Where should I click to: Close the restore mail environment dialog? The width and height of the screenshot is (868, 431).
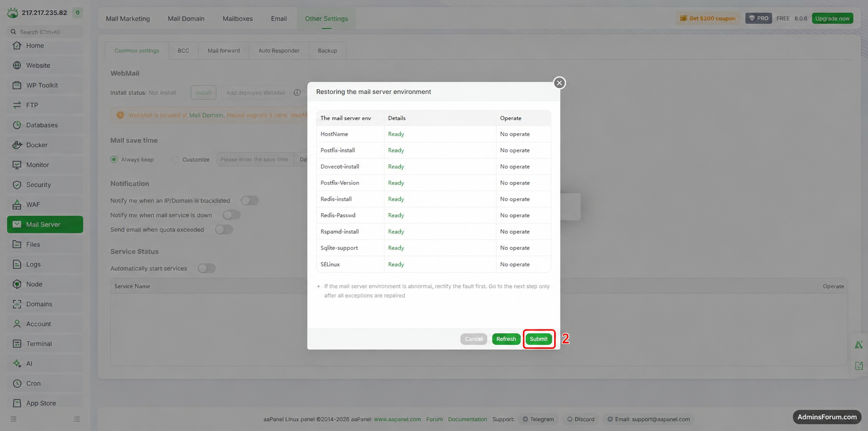tap(559, 83)
